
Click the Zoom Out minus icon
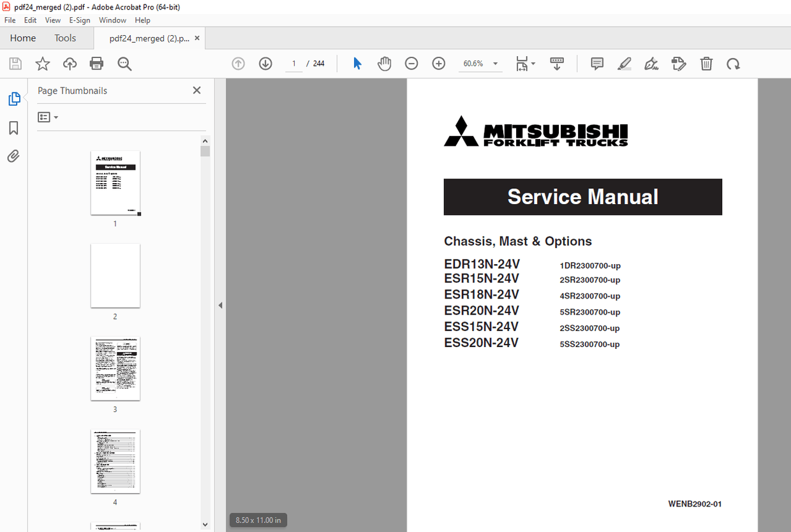coord(411,64)
